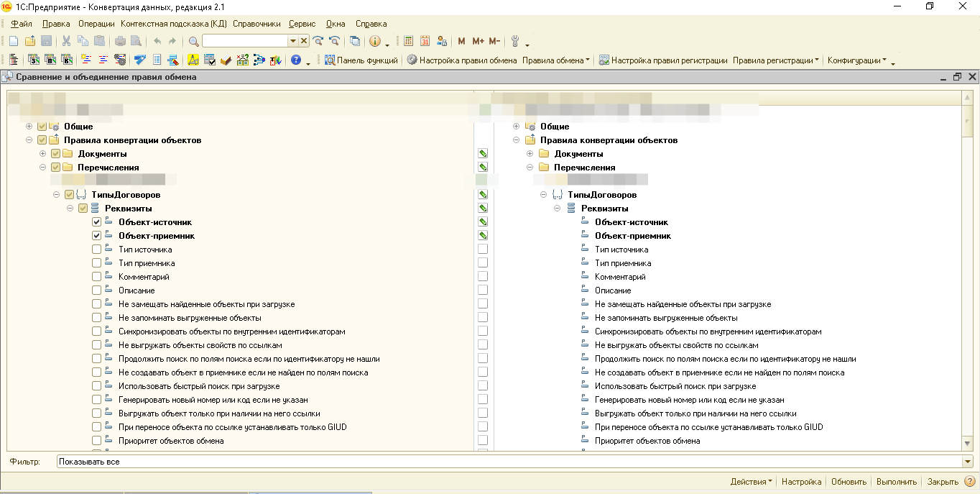The width and height of the screenshot is (980, 494).
Task: Click the user and lock icon
Action: 442,41
